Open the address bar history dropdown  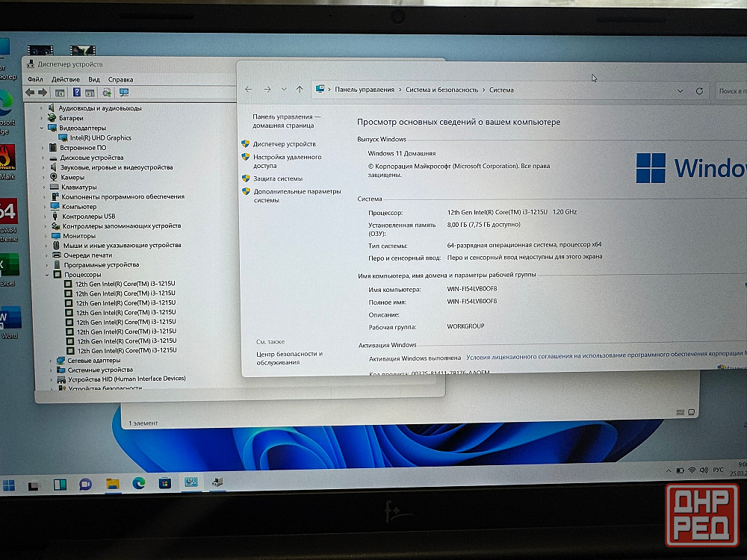(x=680, y=91)
